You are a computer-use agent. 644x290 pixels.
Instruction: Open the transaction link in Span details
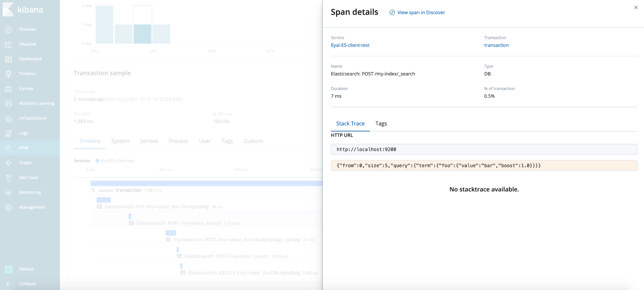click(496, 45)
